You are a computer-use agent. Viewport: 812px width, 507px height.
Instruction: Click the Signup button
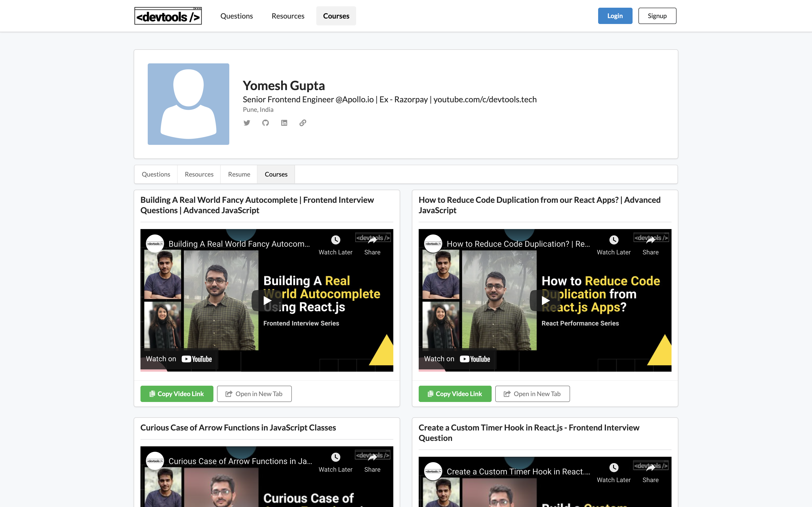click(x=657, y=16)
